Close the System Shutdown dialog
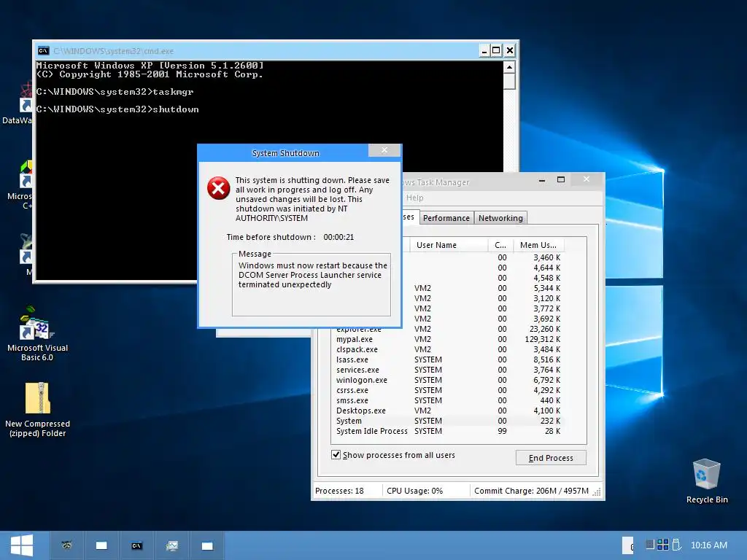The width and height of the screenshot is (747, 560). pyautogui.click(x=384, y=150)
